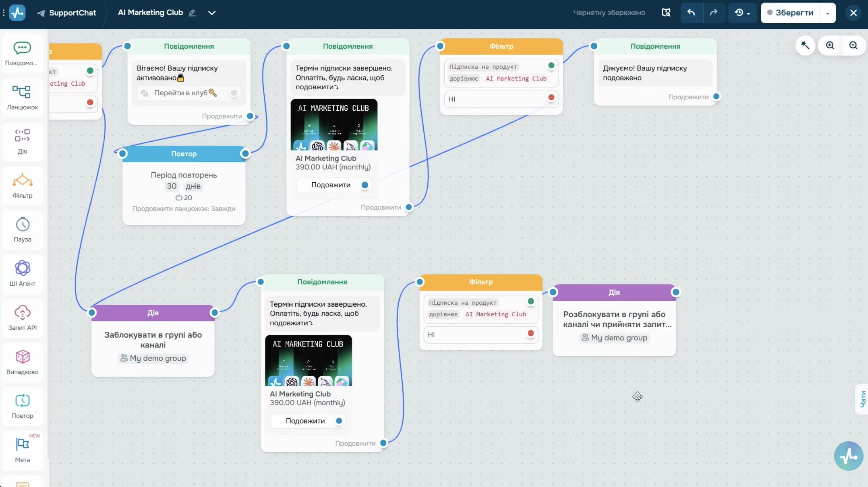Click My demo group in unblock action
The width and height of the screenshot is (868, 487).
point(615,338)
